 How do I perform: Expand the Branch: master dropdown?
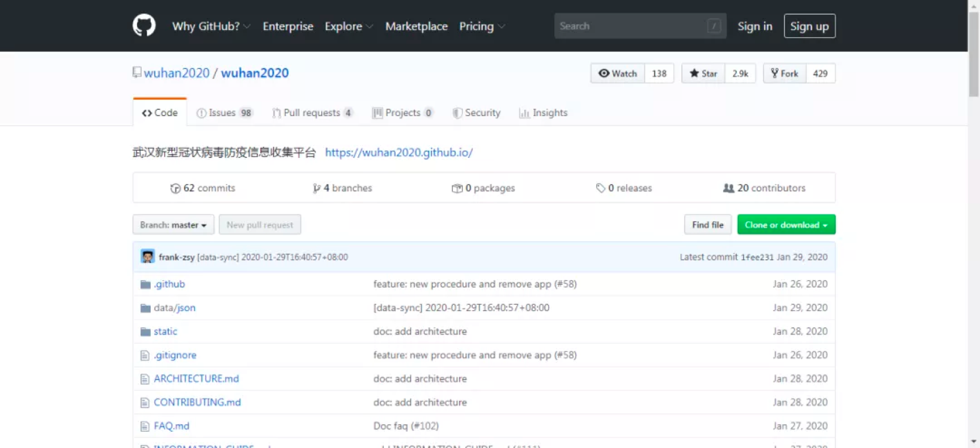173,225
